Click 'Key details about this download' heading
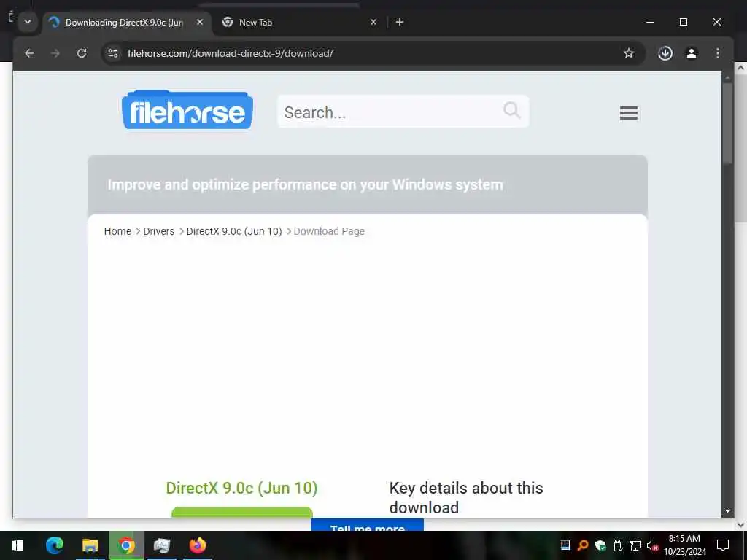 466,497
